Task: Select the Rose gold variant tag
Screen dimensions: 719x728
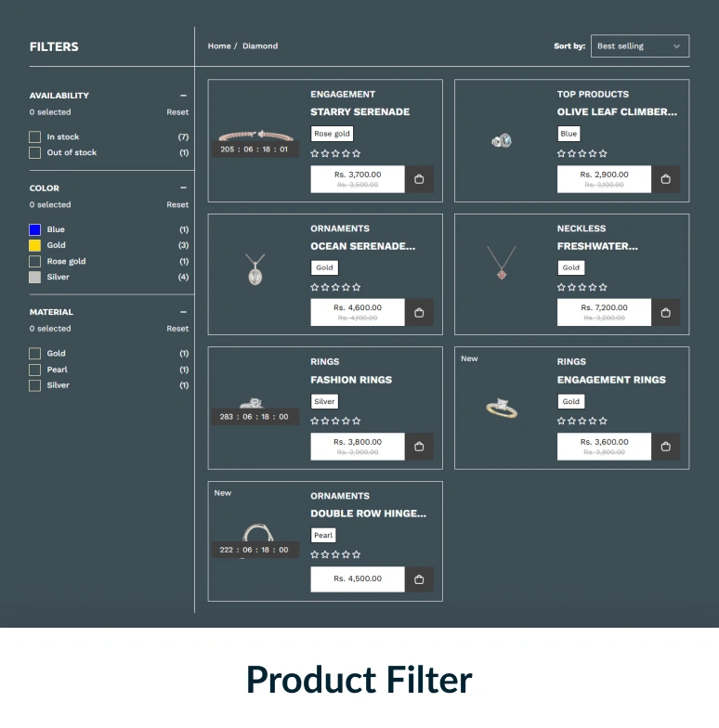Action: 332,134
